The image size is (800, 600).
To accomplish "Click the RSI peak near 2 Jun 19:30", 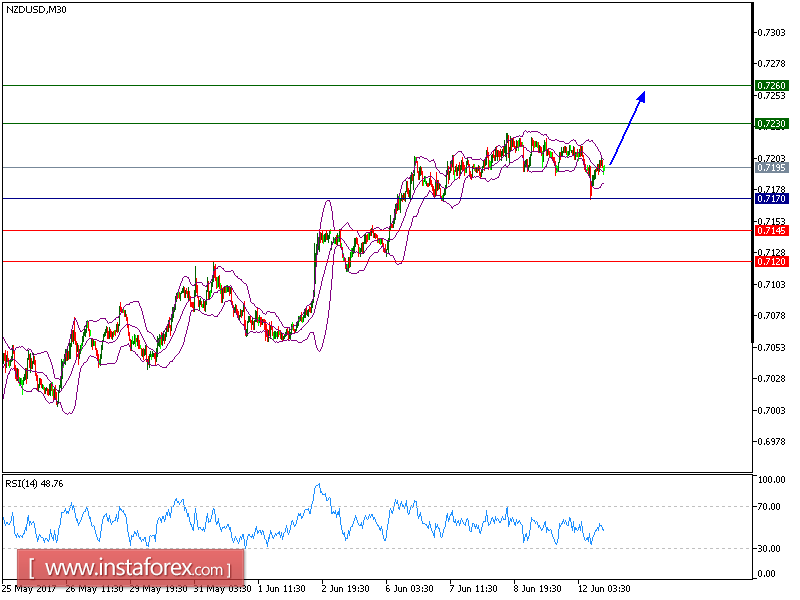I will (318, 483).
